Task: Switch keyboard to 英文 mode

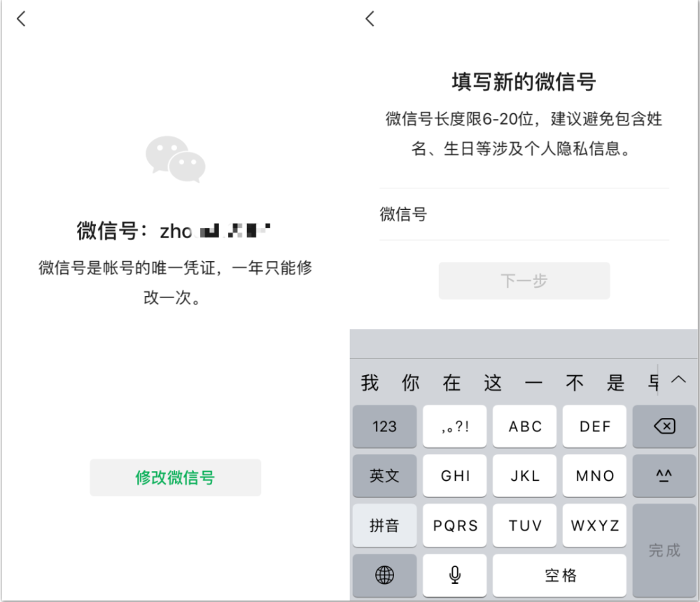Action: pyautogui.click(x=384, y=475)
